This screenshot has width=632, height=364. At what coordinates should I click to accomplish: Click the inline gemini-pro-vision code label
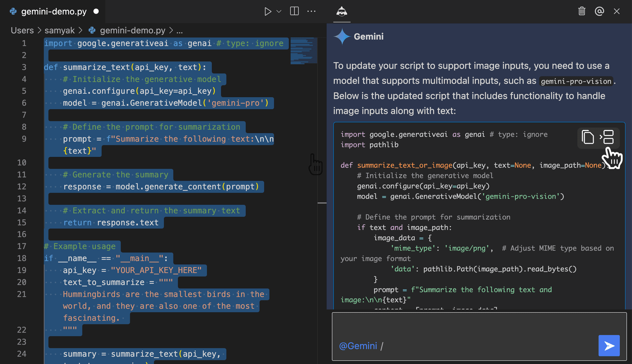(x=576, y=81)
